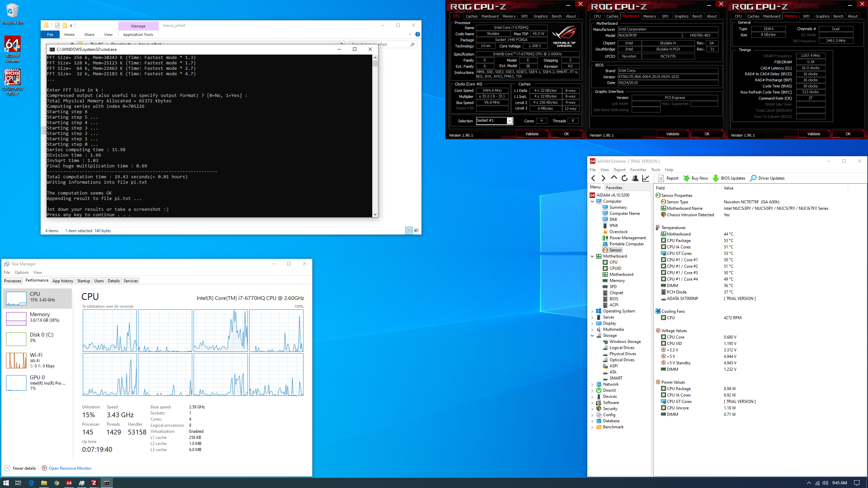This screenshot has height=488, width=868.
Task: Click BIOS Updates in AIDA64 toolbar
Action: click(x=729, y=178)
